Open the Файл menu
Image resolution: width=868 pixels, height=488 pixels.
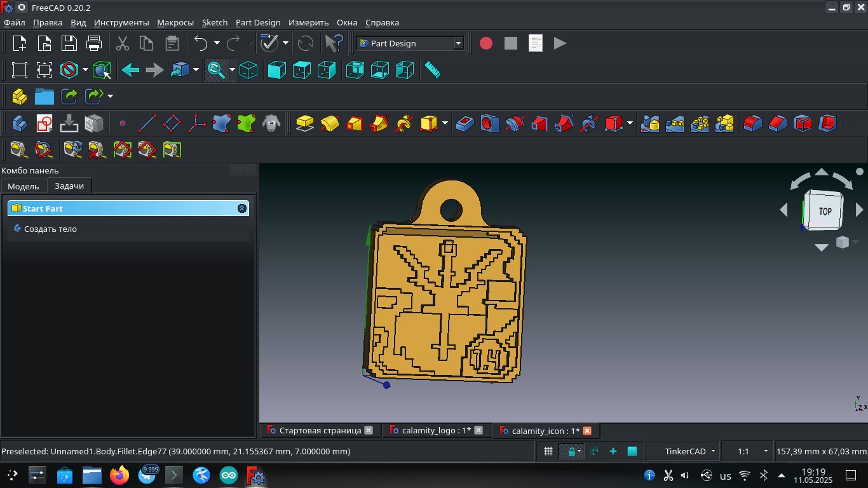tap(14, 22)
